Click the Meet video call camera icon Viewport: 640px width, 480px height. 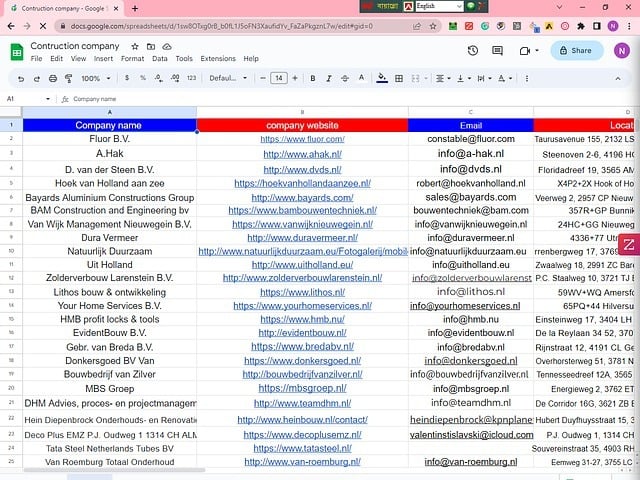[x=525, y=51]
